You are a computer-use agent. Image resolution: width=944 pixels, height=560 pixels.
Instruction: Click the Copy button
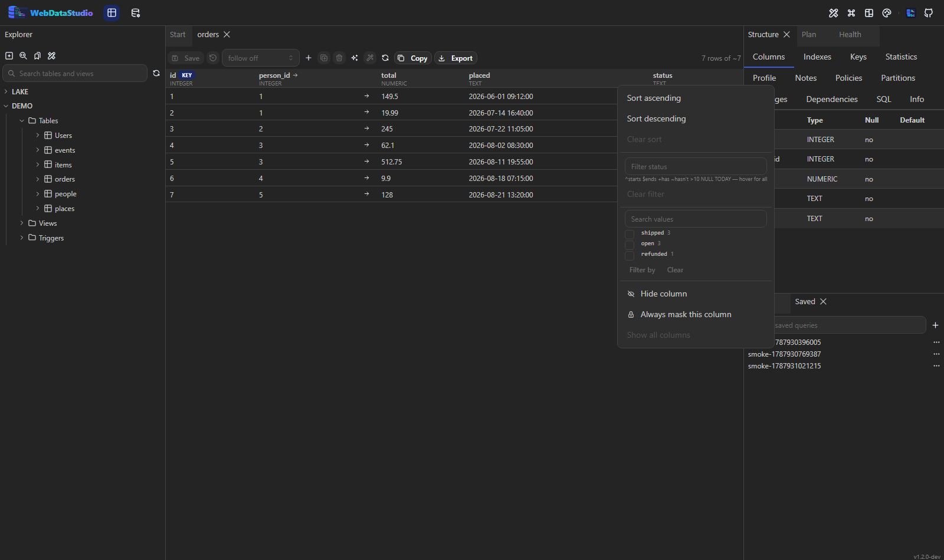pos(413,58)
